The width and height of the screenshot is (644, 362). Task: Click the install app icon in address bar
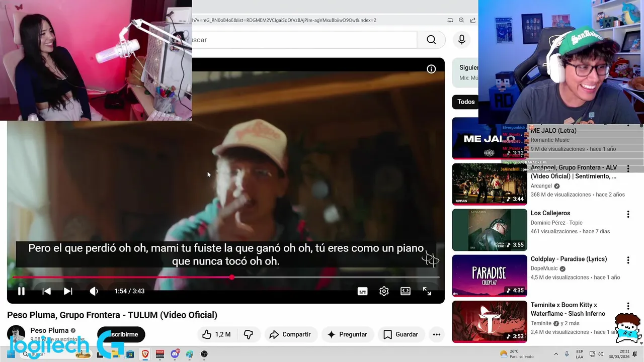coord(450,20)
